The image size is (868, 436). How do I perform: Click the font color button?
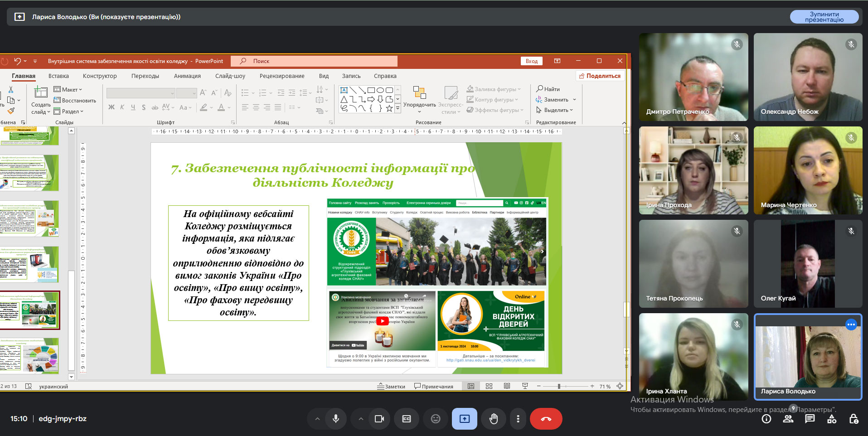coord(221,107)
